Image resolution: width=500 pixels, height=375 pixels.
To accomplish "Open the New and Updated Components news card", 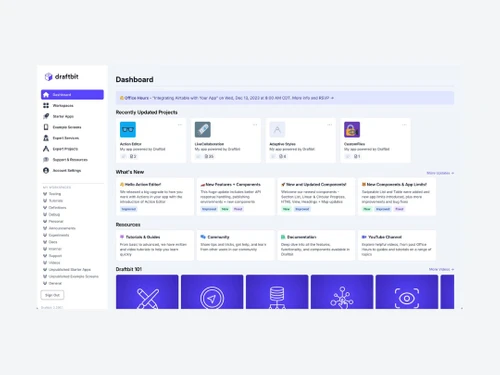I will (316, 196).
